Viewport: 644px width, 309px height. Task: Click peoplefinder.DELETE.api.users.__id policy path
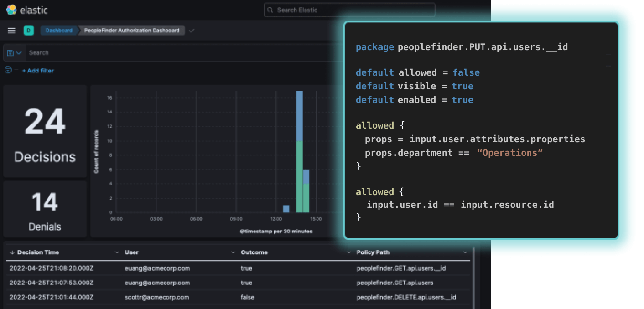pyautogui.click(x=406, y=298)
